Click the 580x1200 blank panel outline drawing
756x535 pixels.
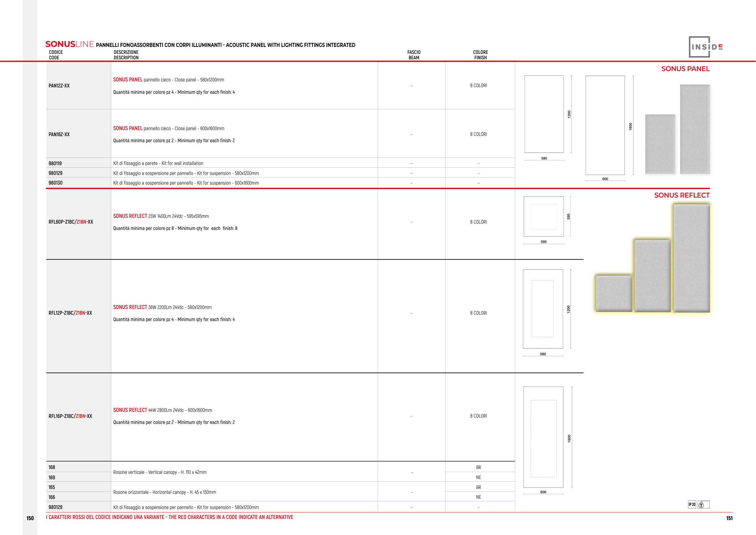544,114
